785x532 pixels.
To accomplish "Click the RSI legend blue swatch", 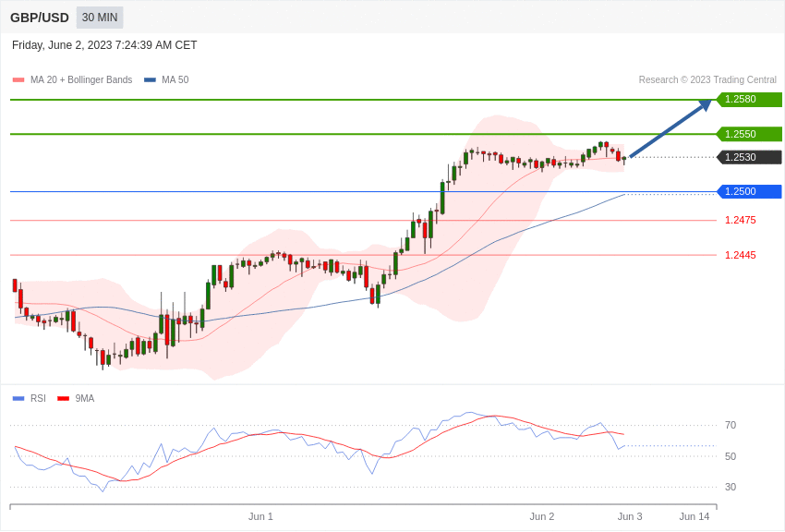I will pyautogui.click(x=18, y=398).
